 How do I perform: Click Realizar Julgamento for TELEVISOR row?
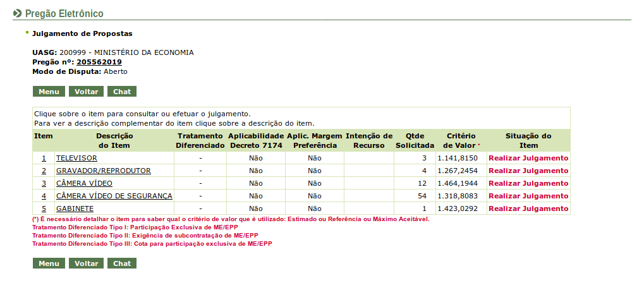[x=528, y=158]
